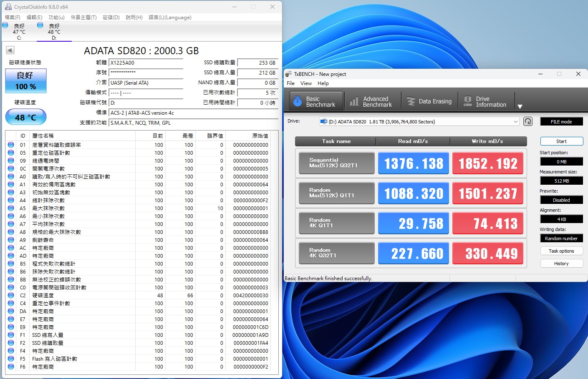
Task: Click the sequential write result 1852.192
Action: pyautogui.click(x=488, y=163)
